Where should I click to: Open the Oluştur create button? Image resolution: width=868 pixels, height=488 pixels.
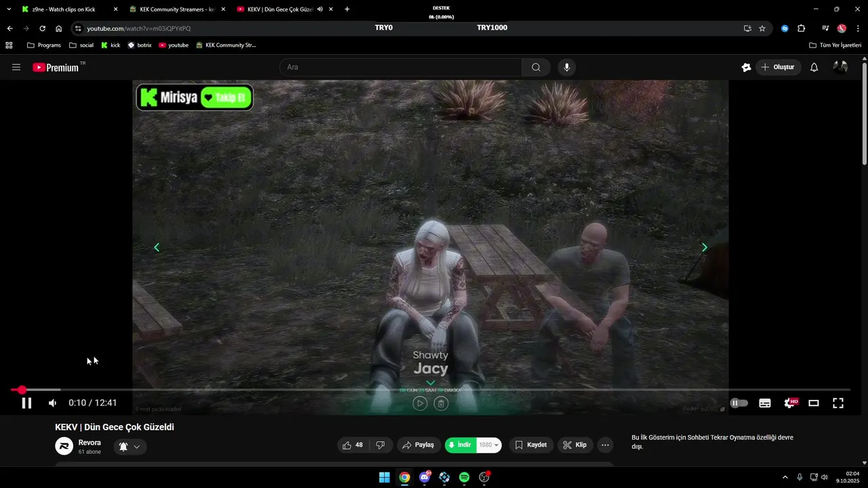coord(778,67)
